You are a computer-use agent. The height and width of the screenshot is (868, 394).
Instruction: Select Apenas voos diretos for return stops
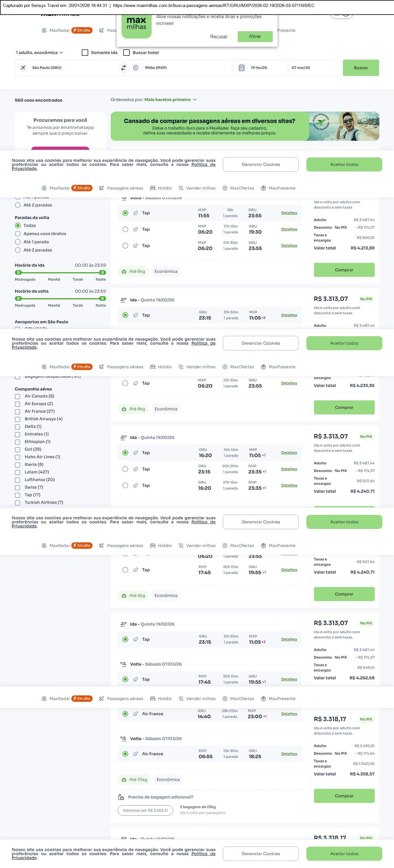[x=18, y=234]
